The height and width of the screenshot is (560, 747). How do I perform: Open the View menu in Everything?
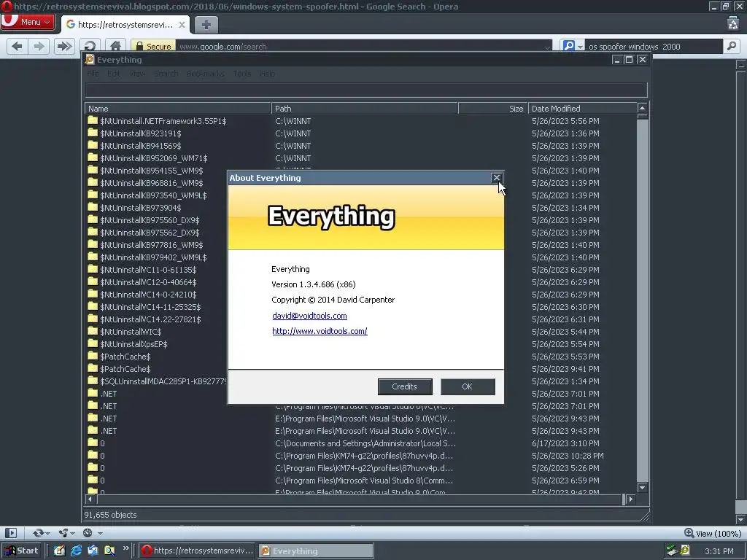(x=137, y=74)
